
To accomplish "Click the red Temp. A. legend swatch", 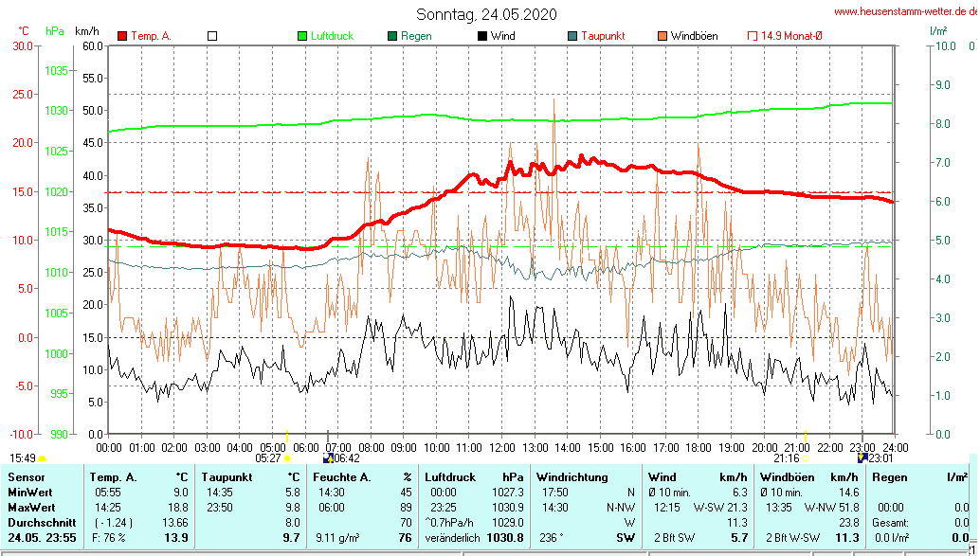I will click(x=122, y=36).
